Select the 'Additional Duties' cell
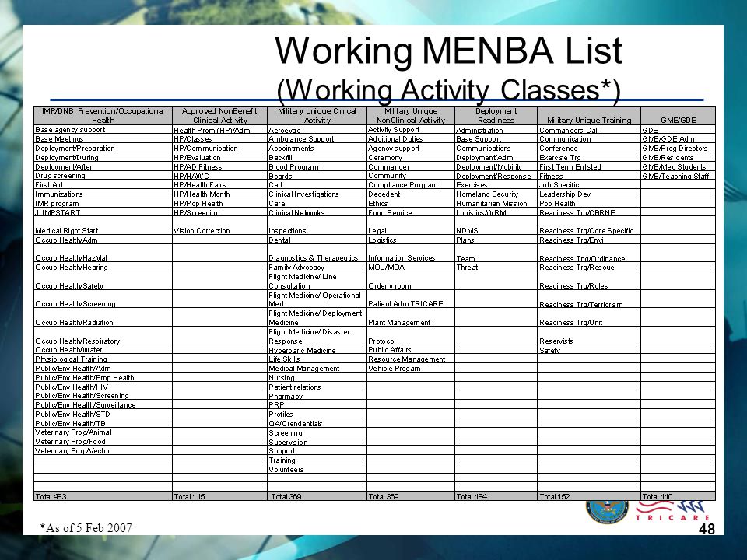This screenshot has height=560, width=747. (x=411, y=139)
